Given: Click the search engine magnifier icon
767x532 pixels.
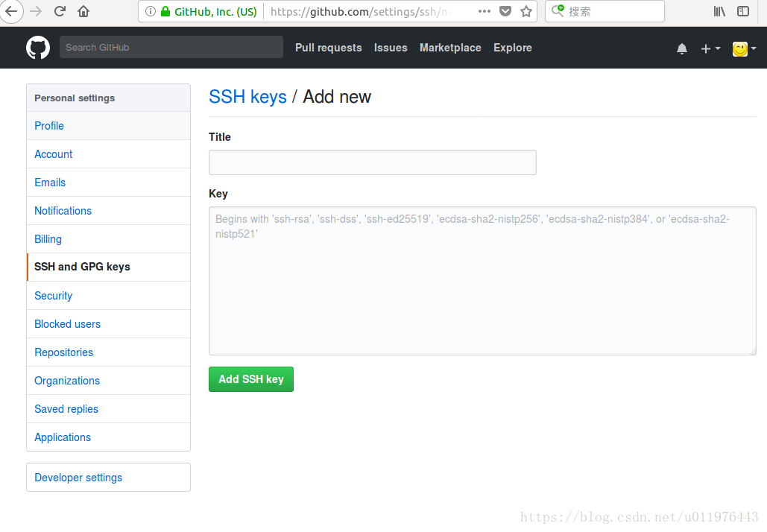Looking at the screenshot, I should (558, 10).
